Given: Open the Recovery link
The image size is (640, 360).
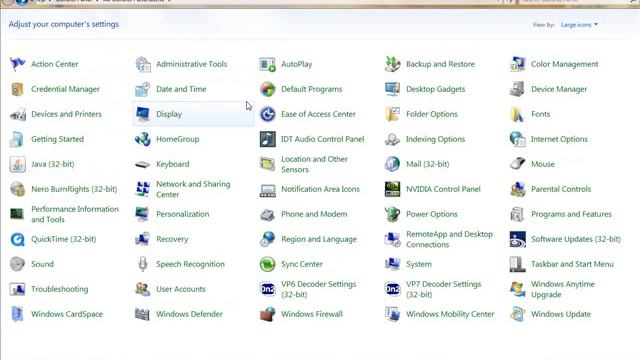Looking at the screenshot, I should click(x=172, y=239).
